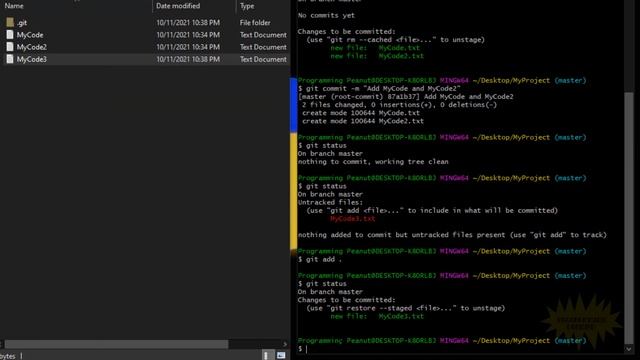Click the MyCode2 file name
This screenshot has width=640, height=360.
31,47
